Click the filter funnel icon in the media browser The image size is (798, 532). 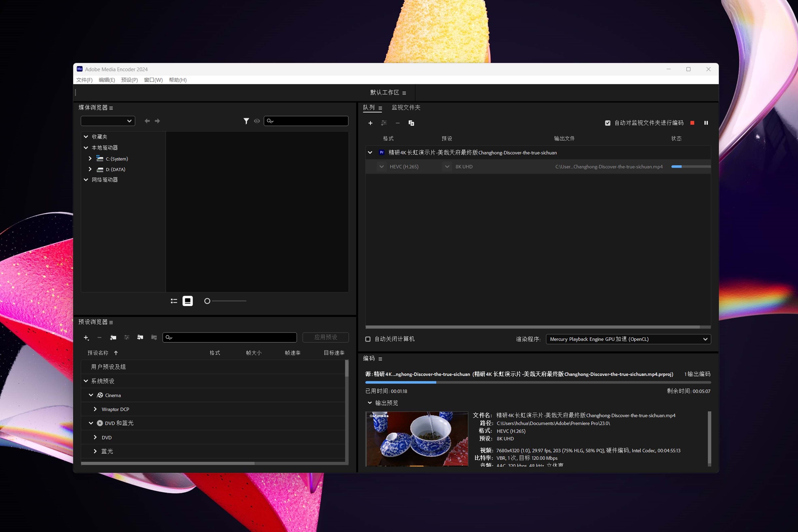tap(246, 121)
